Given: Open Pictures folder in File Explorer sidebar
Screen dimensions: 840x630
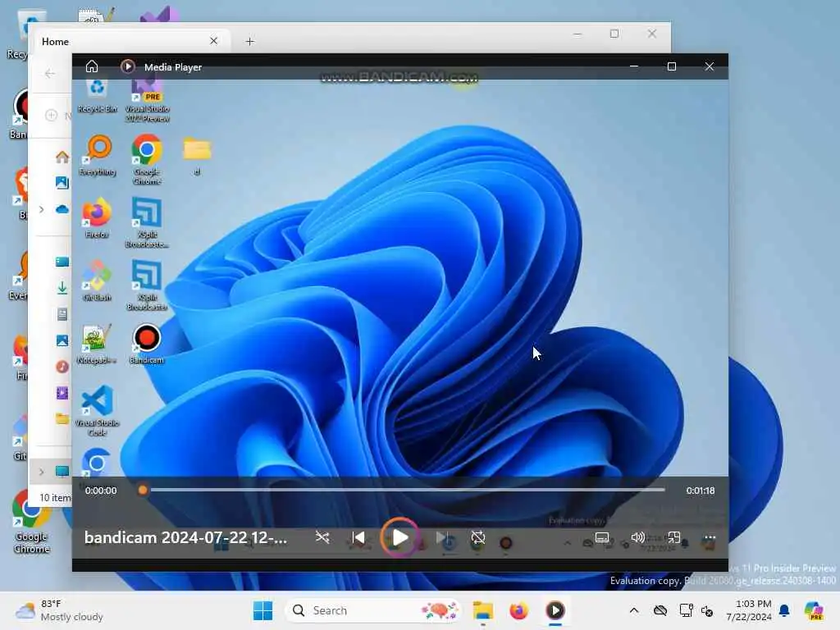Looking at the screenshot, I should click(62, 340).
